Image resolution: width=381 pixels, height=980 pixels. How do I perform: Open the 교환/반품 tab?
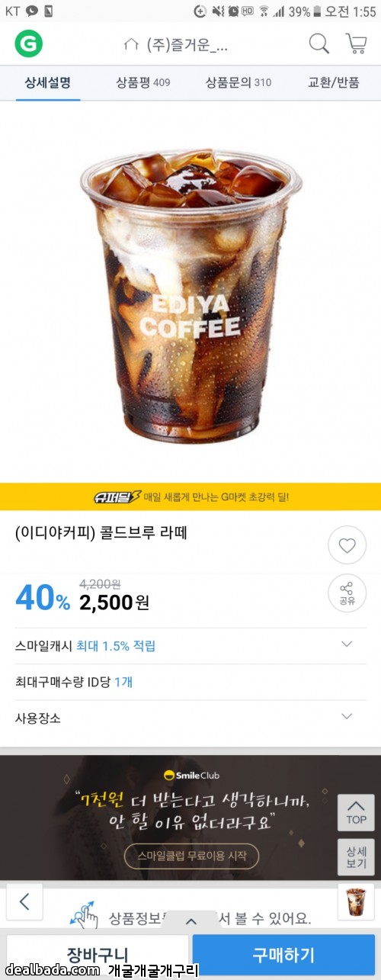pos(333,82)
